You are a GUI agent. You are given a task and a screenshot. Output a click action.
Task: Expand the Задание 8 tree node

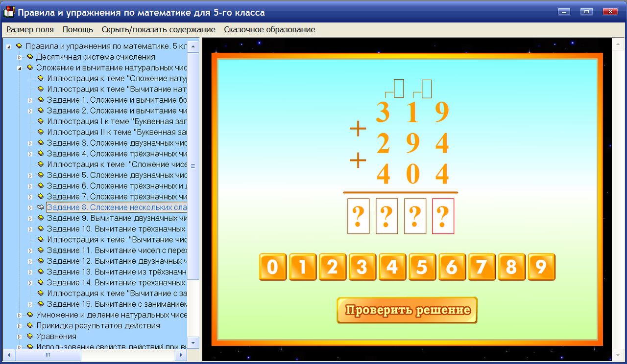(x=30, y=208)
